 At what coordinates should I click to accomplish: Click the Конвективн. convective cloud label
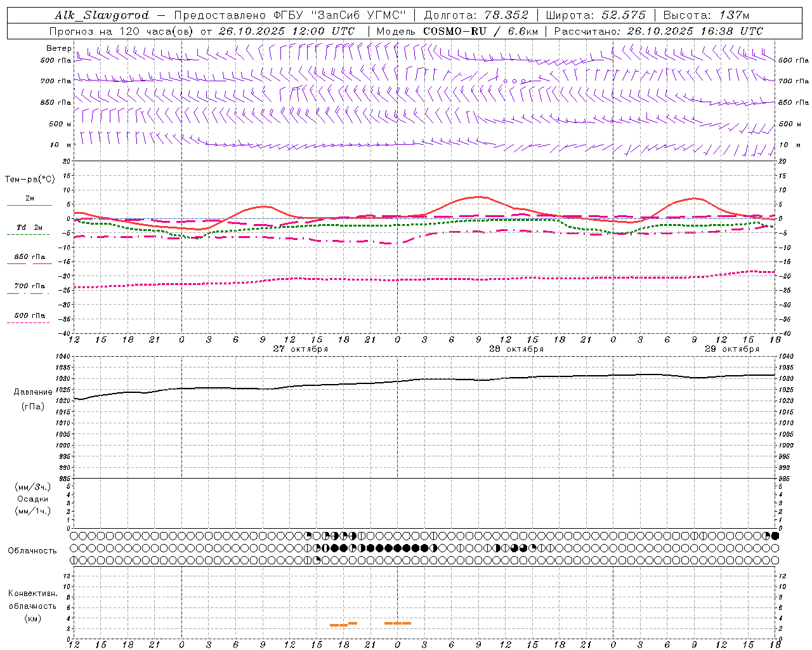[32, 594]
